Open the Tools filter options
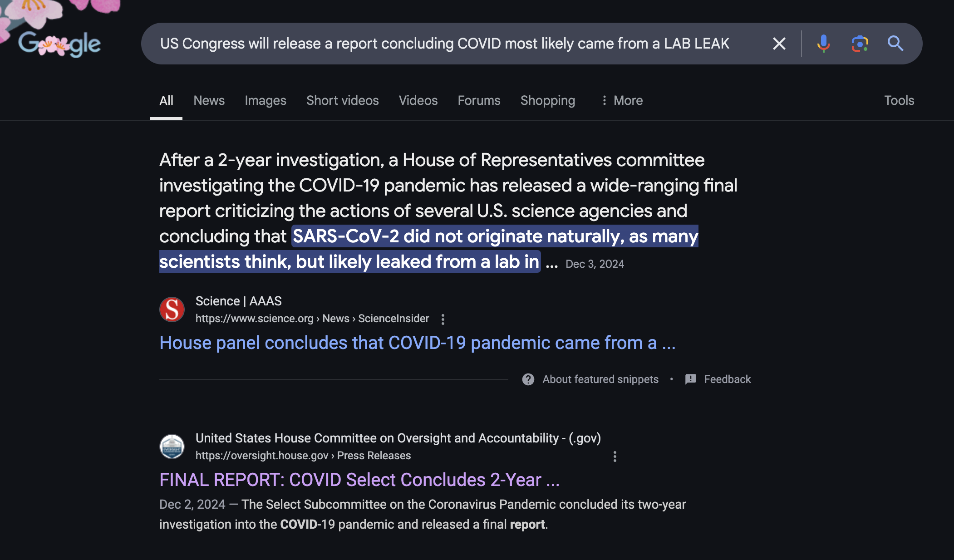 coord(899,100)
